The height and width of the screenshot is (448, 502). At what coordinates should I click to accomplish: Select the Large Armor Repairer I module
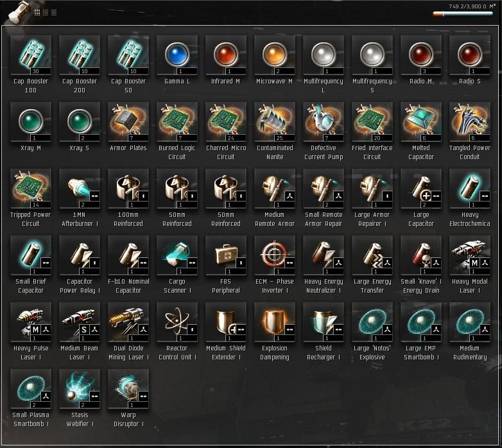point(372,189)
